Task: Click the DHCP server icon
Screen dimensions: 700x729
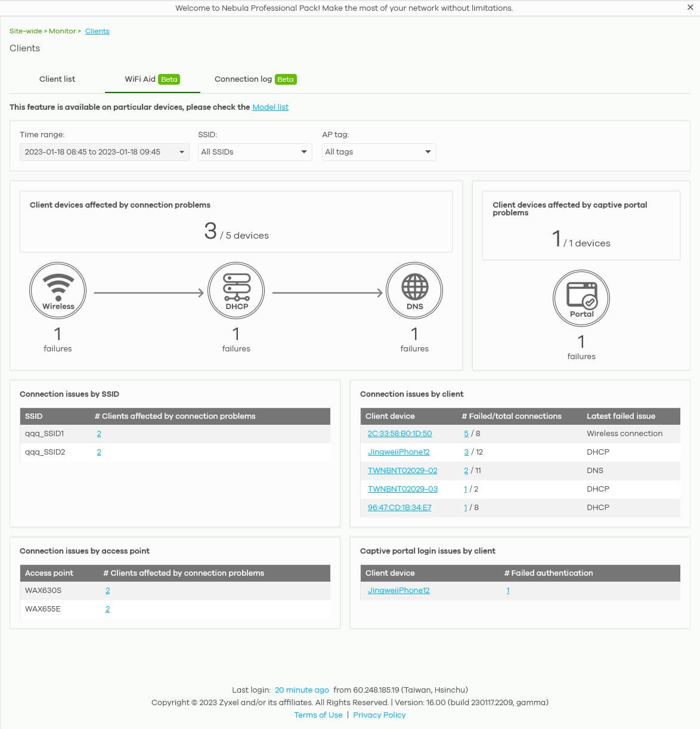Action: [x=236, y=291]
